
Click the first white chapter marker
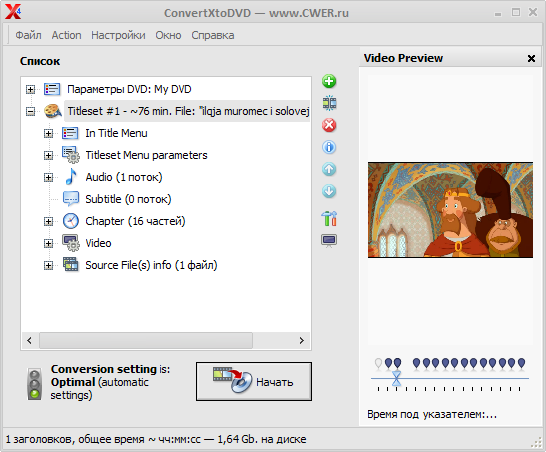379,364
